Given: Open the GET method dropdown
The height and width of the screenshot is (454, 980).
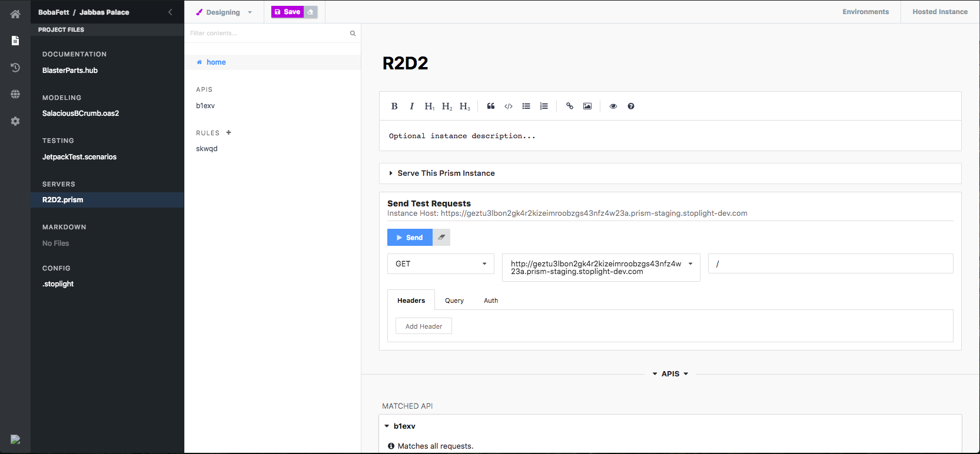Looking at the screenshot, I should 440,264.
